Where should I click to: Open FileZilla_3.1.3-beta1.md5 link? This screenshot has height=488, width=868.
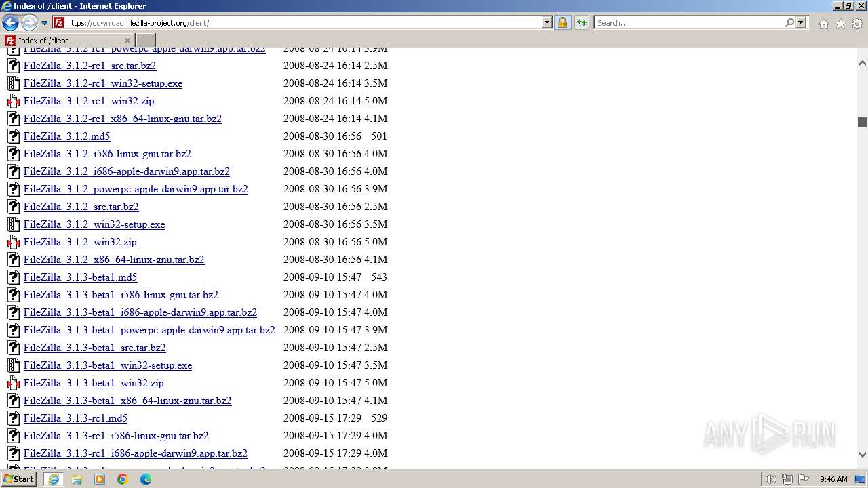coord(80,277)
